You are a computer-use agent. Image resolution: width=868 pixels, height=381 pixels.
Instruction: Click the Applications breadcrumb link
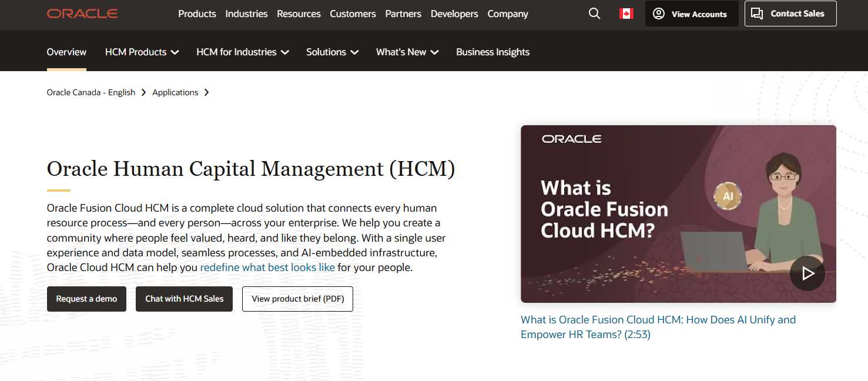pos(175,92)
